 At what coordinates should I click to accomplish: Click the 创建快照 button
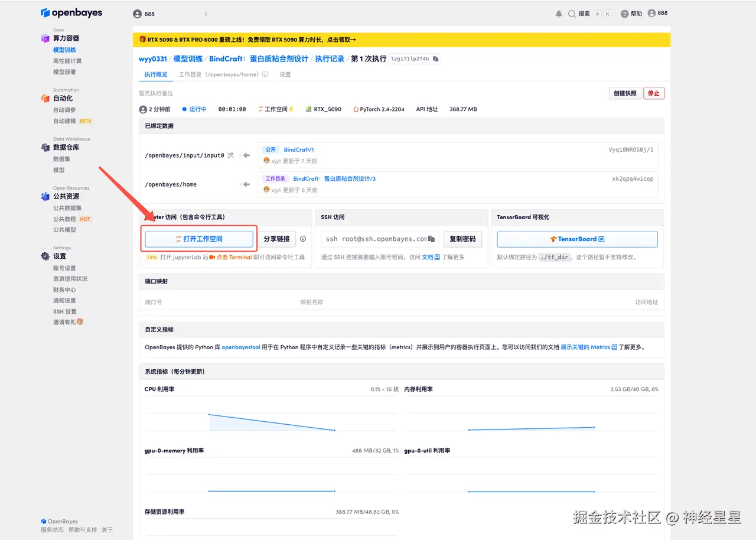(x=625, y=93)
